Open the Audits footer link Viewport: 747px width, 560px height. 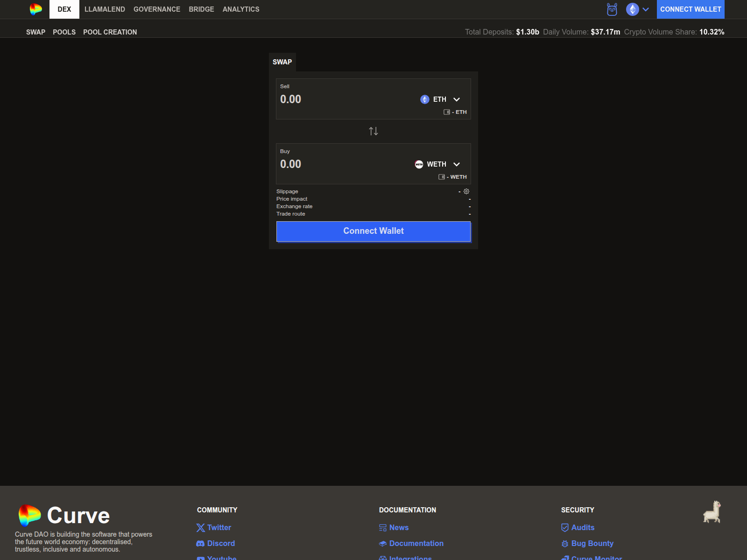[x=583, y=528]
